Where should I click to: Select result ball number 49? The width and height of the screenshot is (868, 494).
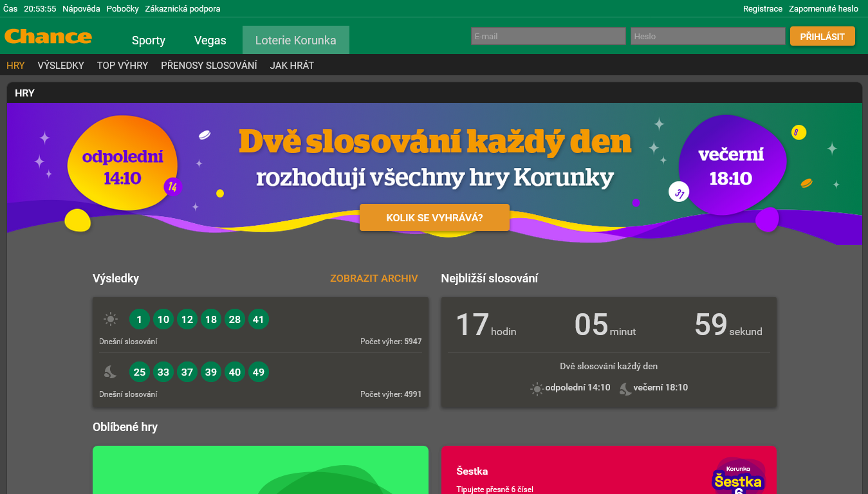pyautogui.click(x=259, y=372)
